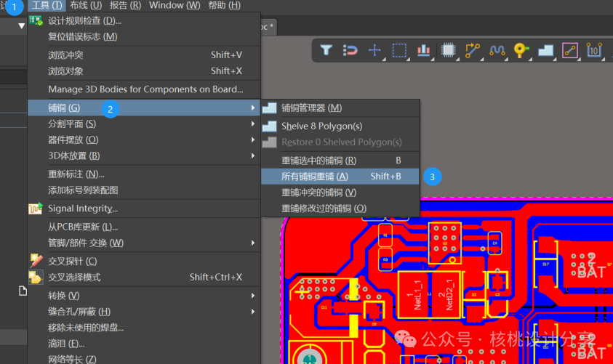The image size is (613, 364).
Task: Click the length tuning serpentine icon
Action: tap(497, 50)
